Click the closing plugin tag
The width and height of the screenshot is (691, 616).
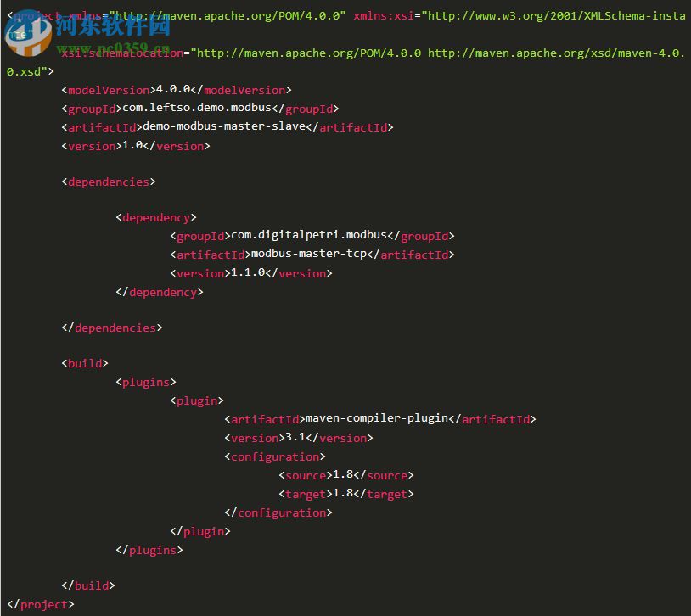pos(200,532)
